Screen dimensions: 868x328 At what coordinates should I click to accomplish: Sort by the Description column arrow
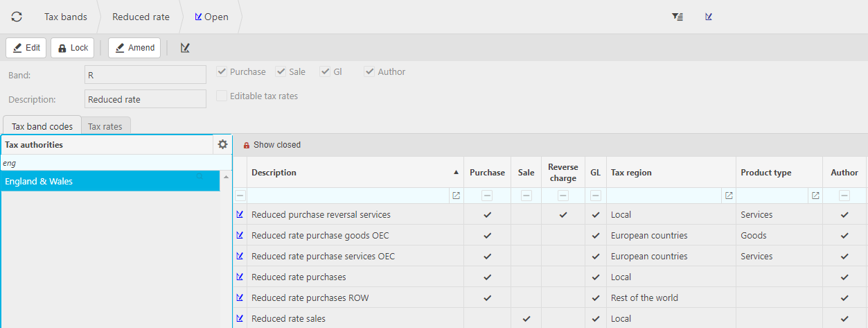point(456,172)
